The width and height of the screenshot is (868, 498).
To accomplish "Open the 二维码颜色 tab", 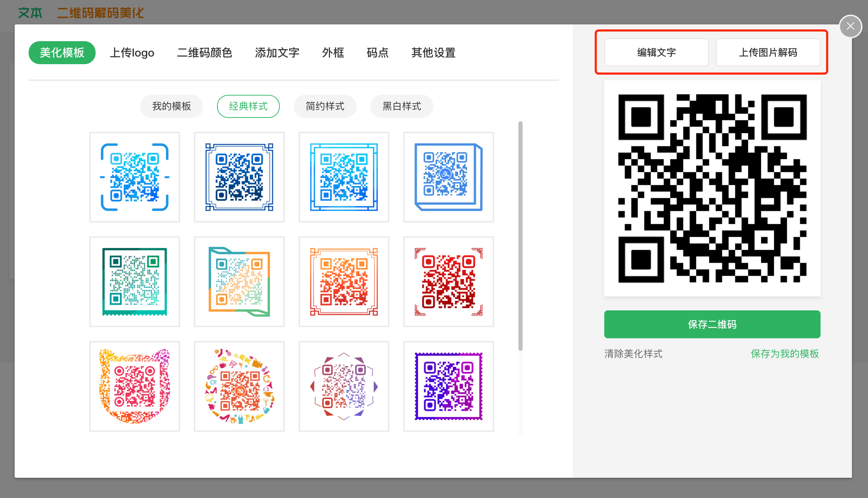I will pos(204,53).
